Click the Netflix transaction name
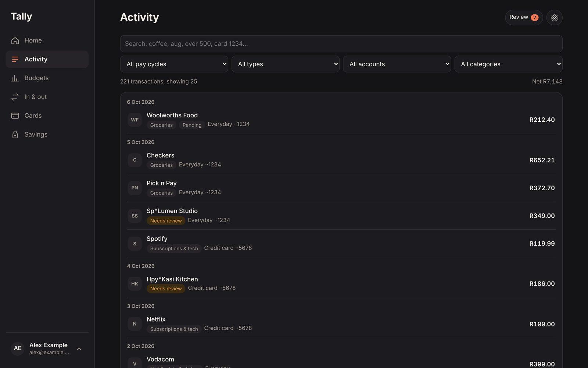Viewport: 588px width, 368px height. pyautogui.click(x=156, y=319)
